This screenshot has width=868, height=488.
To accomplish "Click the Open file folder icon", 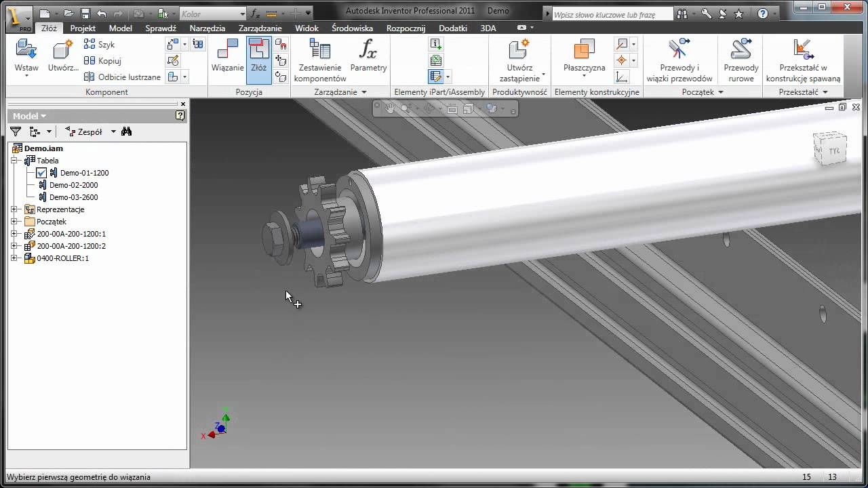I will (x=68, y=13).
